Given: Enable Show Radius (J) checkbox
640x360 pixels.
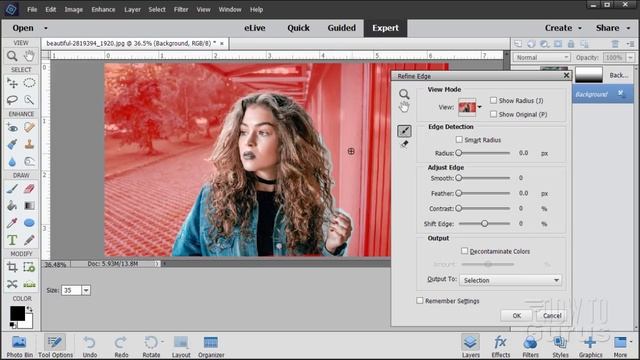Looking at the screenshot, I should (x=493, y=100).
